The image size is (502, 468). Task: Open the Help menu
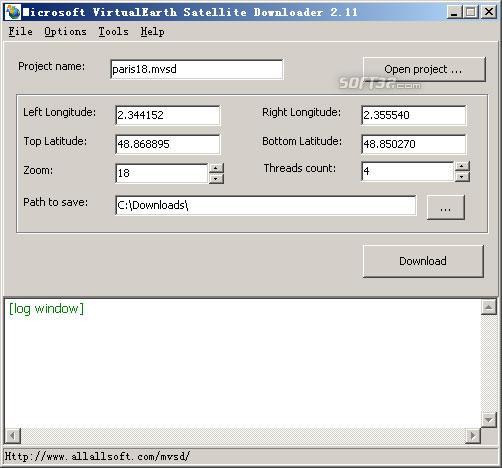(x=152, y=32)
